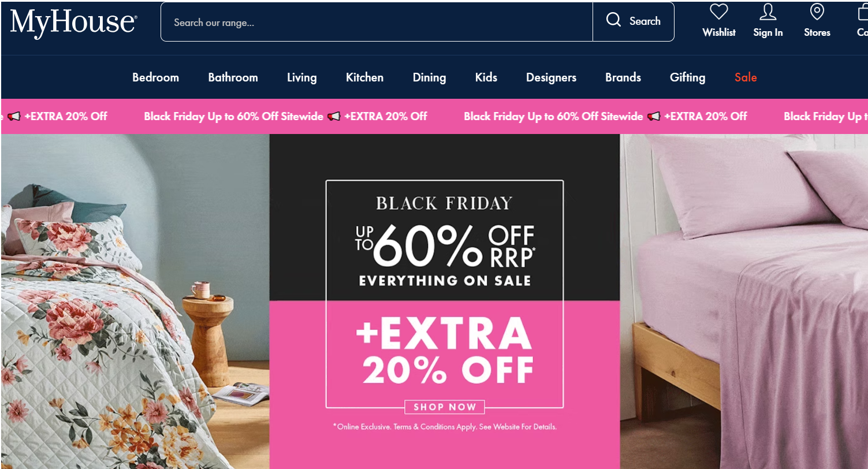Viewport: 868px width, 469px height.
Task: Browse the Designers menu
Action: coord(551,77)
